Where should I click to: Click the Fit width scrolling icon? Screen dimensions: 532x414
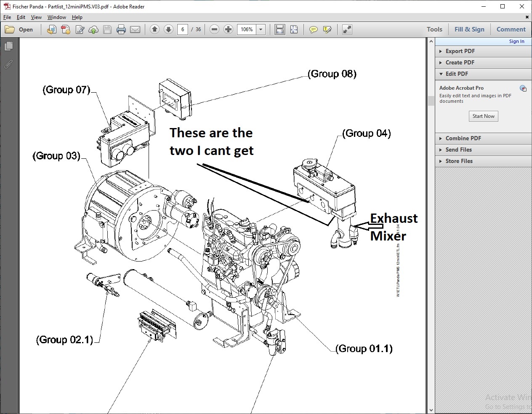click(279, 29)
